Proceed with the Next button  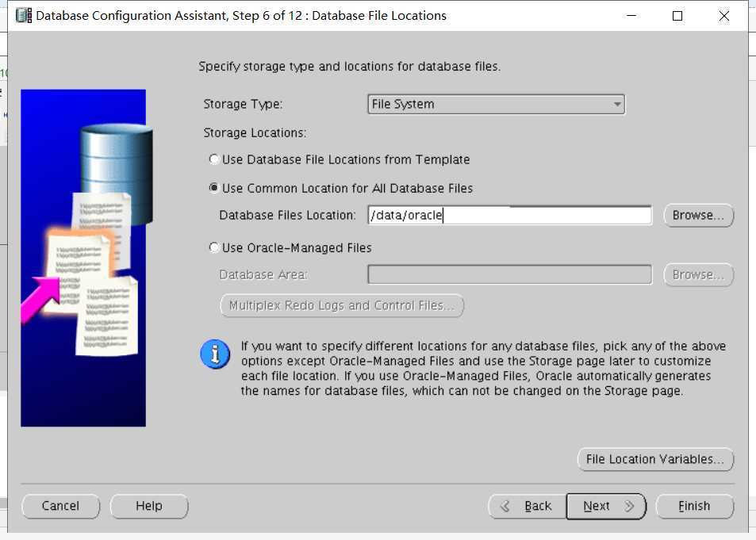(606, 506)
